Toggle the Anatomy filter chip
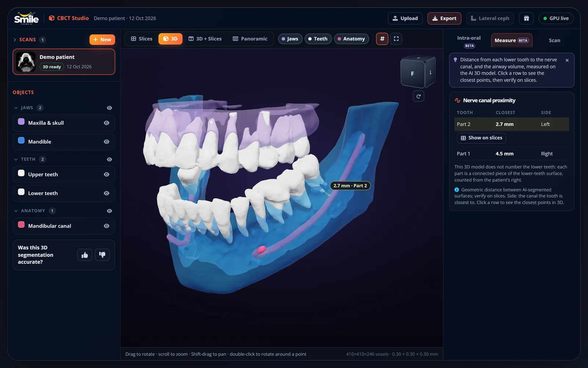Screen dimensions: 588x368 [351, 39]
